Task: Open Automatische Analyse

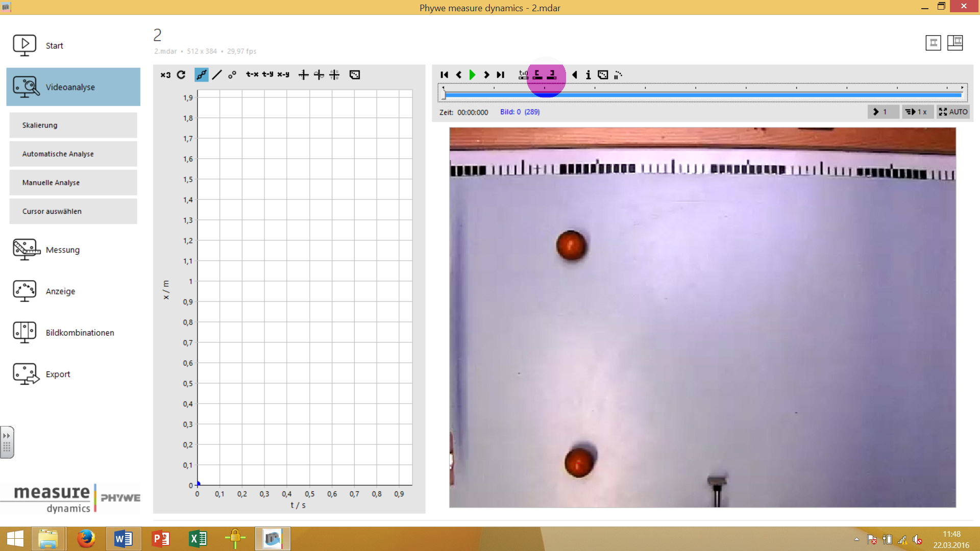Action: tap(73, 154)
